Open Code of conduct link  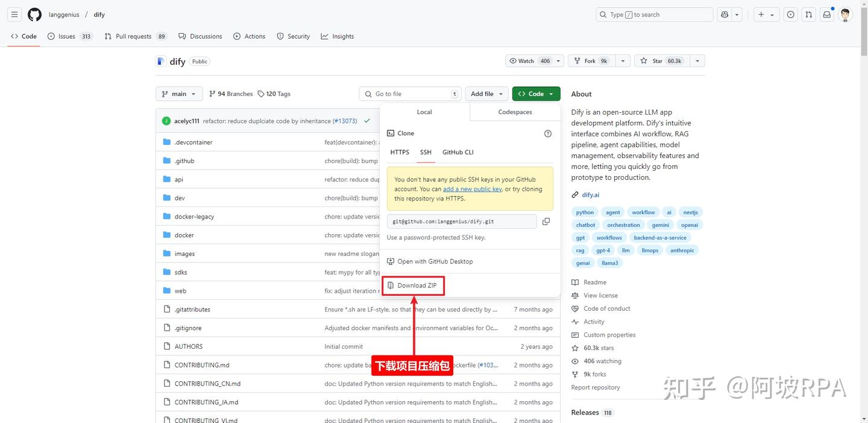(x=601, y=308)
